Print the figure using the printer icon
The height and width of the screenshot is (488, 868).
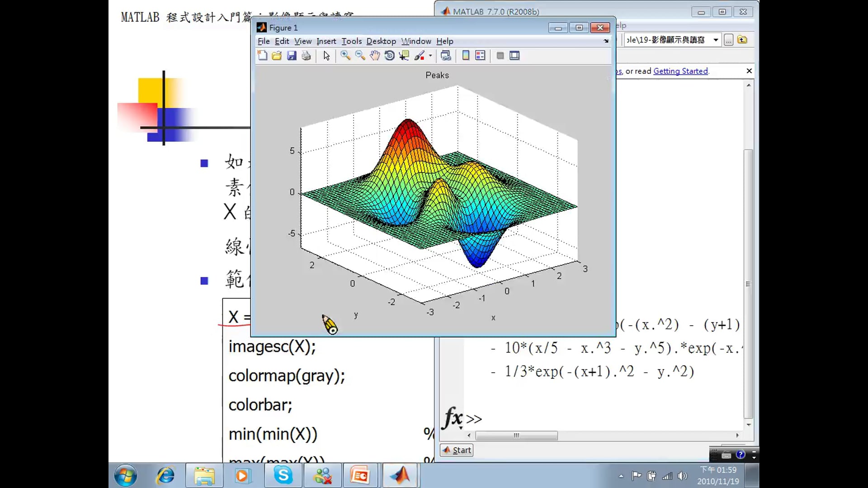coord(306,56)
